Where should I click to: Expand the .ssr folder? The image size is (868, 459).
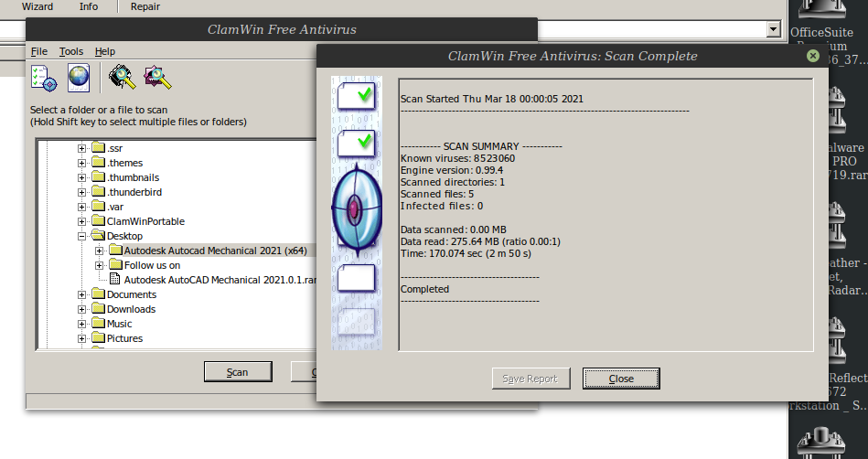82,148
